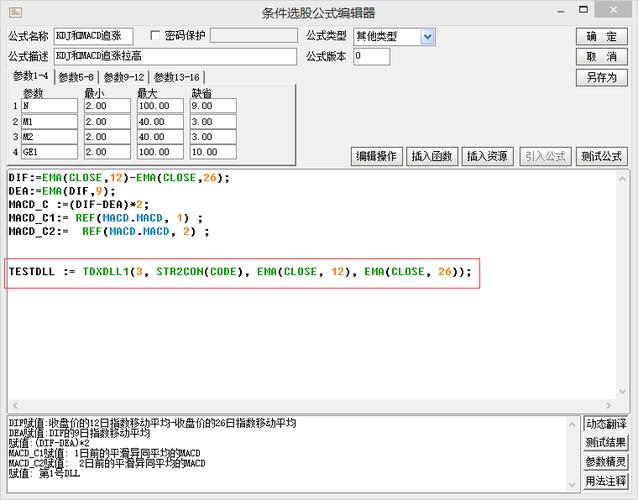Minimize the 条件选股公式编辑器 window
This screenshot has height=500, width=638.
[561, 11]
